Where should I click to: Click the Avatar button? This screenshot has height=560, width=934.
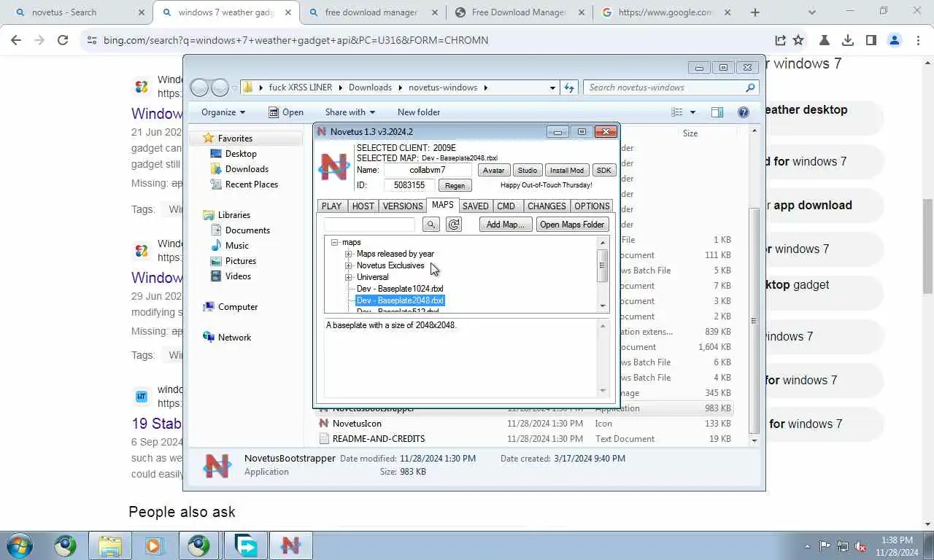[x=493, y=170]
